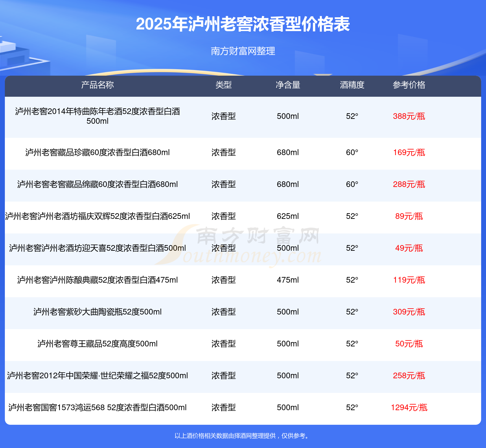Select product "泸州老窖尊王藏品52度高度500ml"
486x448 pixels.
97,344
